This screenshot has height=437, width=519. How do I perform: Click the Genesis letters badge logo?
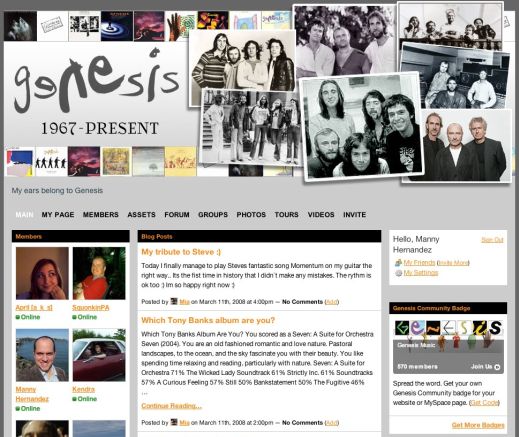coord(449,328)
